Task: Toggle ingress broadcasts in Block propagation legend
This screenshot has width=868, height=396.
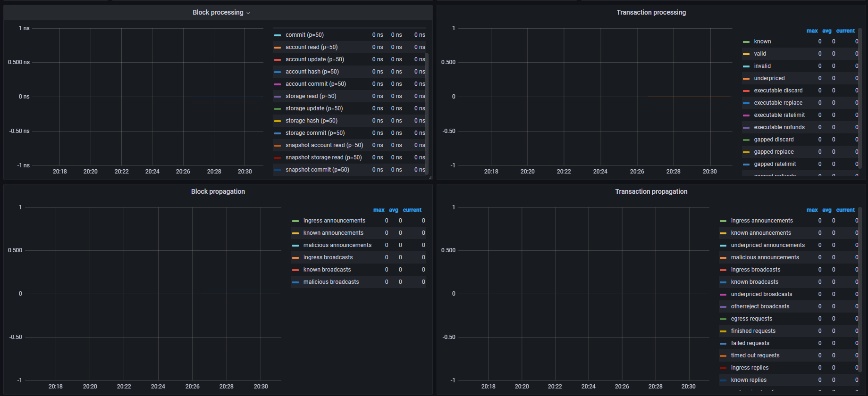Action: pyautogui.click(x=328, y=257)
